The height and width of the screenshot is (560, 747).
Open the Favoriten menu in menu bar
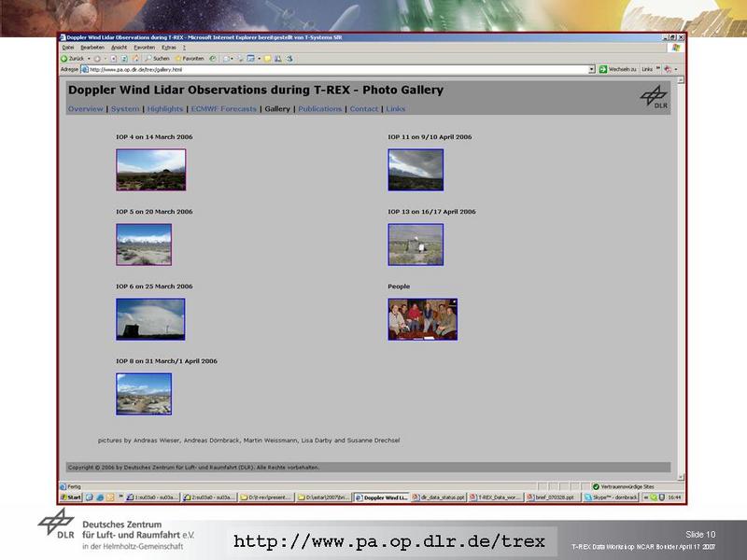point(145,48)
